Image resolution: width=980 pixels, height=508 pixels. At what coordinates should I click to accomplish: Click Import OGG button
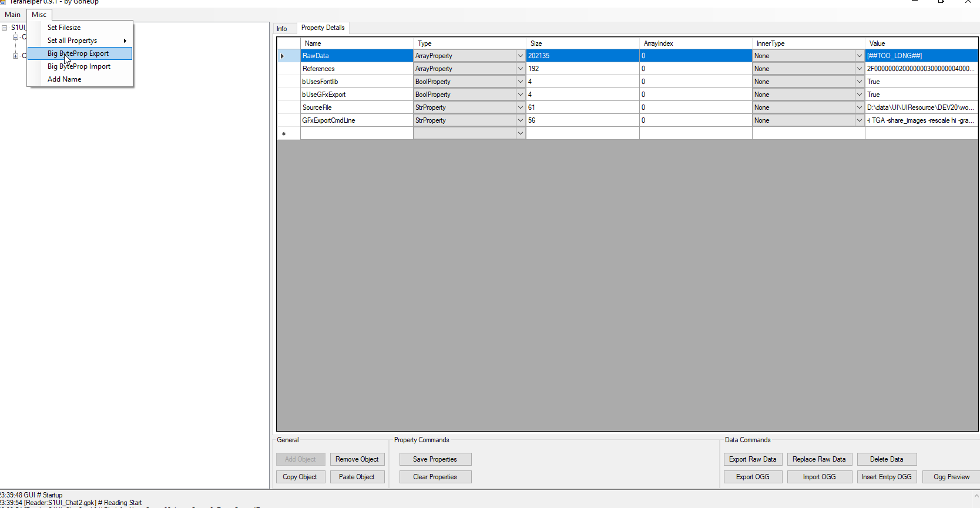[x=820, y=477]
